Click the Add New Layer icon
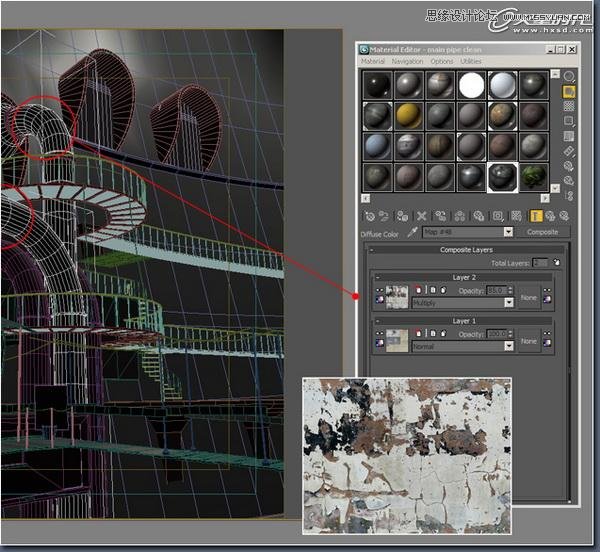Viewport: 600px width, 552px height. click(556, 262)
